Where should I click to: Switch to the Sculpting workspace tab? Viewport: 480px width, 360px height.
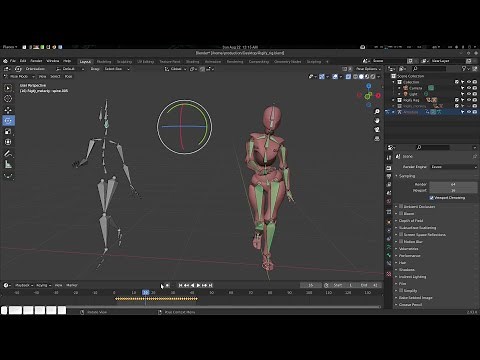click(x=124, y=62)
